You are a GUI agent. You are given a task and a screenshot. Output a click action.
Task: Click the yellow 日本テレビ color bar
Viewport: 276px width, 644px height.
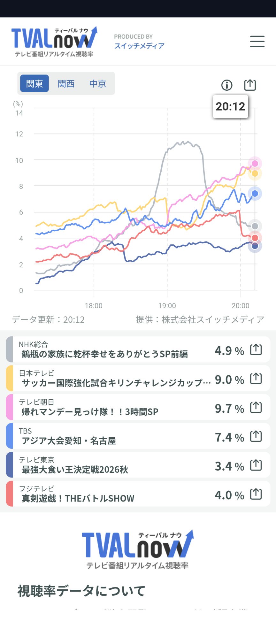tap(10, 378)
